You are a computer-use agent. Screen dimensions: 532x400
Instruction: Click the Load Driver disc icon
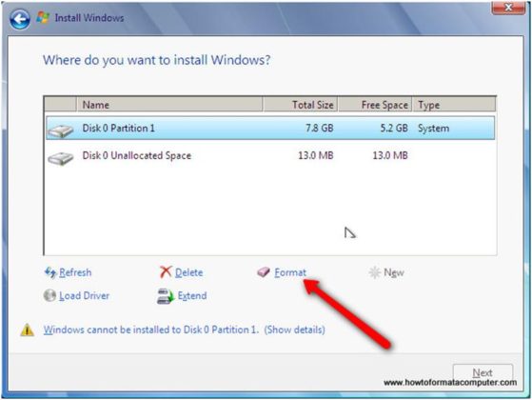coord(49,295)
